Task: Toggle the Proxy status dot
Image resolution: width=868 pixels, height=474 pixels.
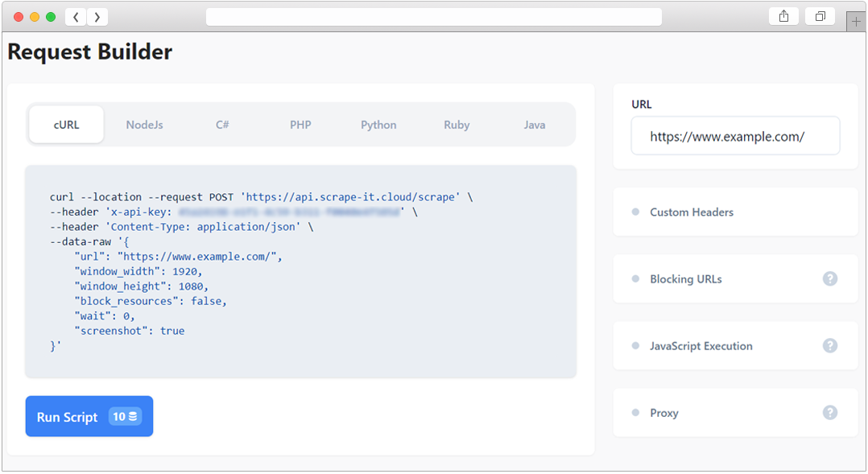Action: (635, 413)
